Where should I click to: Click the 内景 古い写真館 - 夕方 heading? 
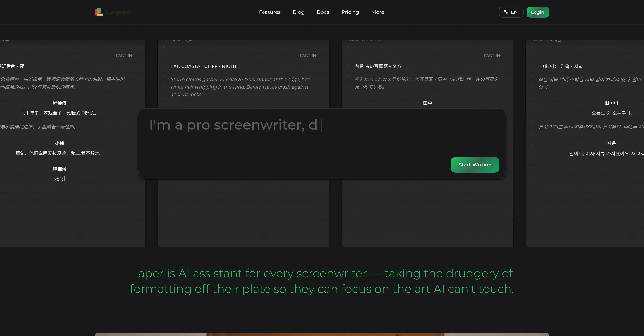(x=378, y=66)
